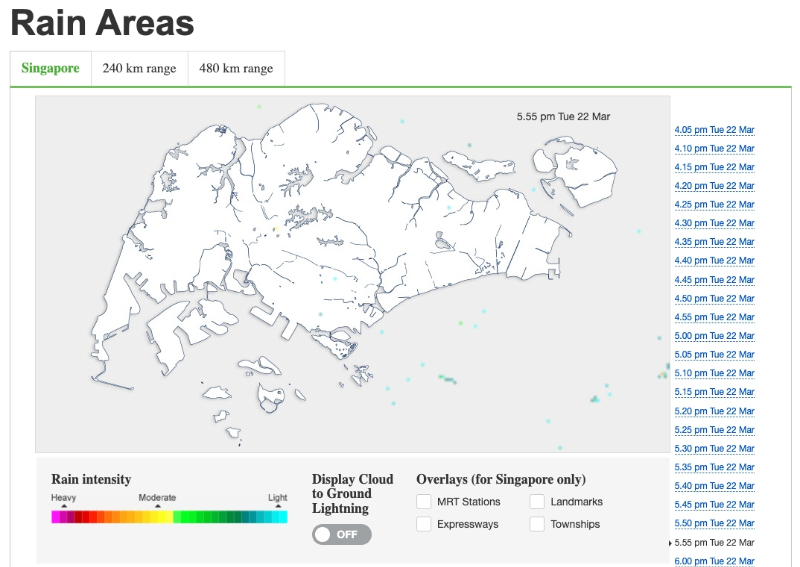Open the 240 km range tab
The width and height of the screenshot is (800, 567).
(139, 69)
